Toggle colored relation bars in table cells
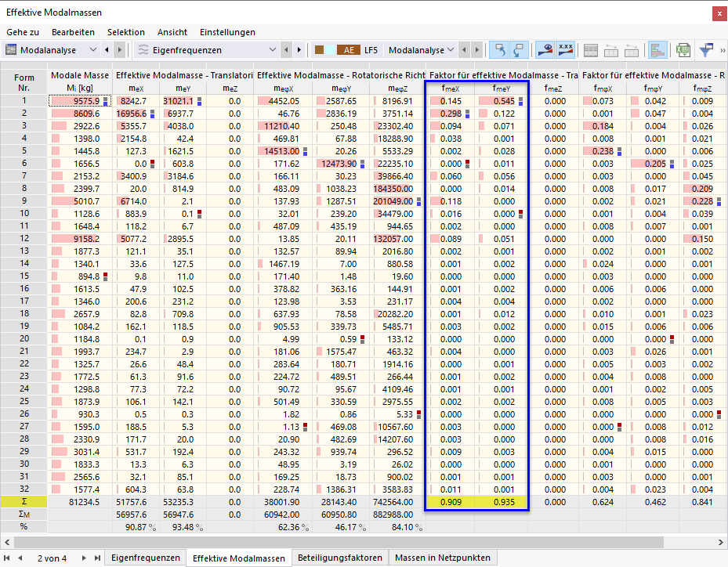The image size is (728, 567). tap(657, 49)
